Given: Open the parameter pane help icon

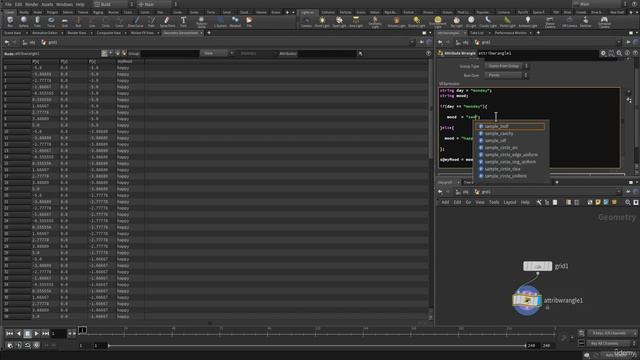Looking at the screenshot, I should [635, 53].
